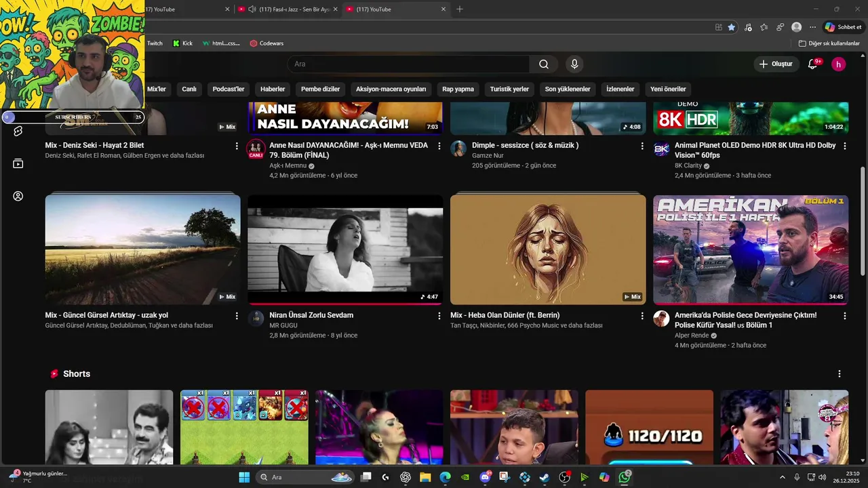
Task: Open WhatsApp from the taskbar
Action: [625, 477]
